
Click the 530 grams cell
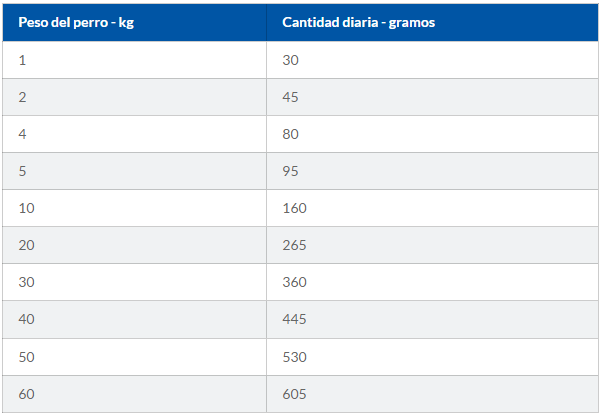click(432, 357)
